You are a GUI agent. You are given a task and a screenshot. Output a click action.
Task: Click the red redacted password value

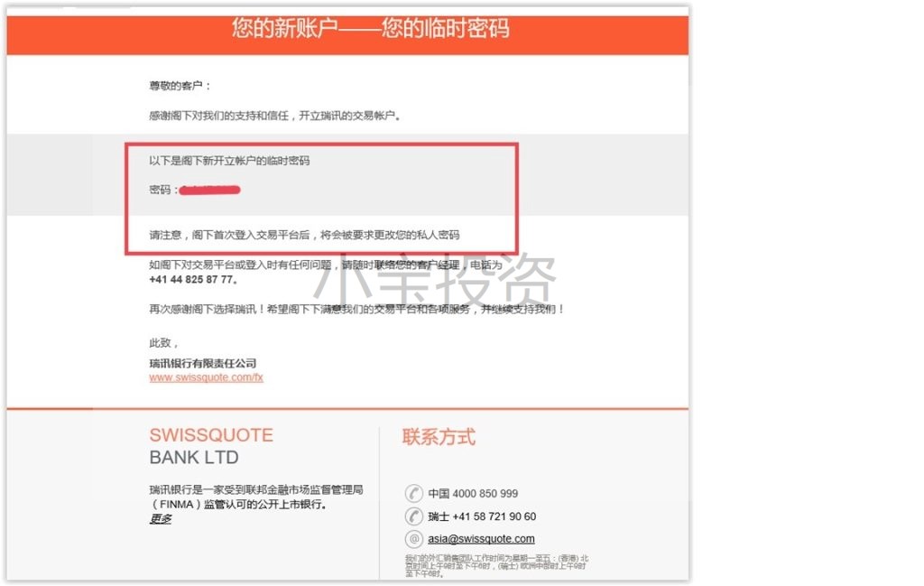[209, 190]
